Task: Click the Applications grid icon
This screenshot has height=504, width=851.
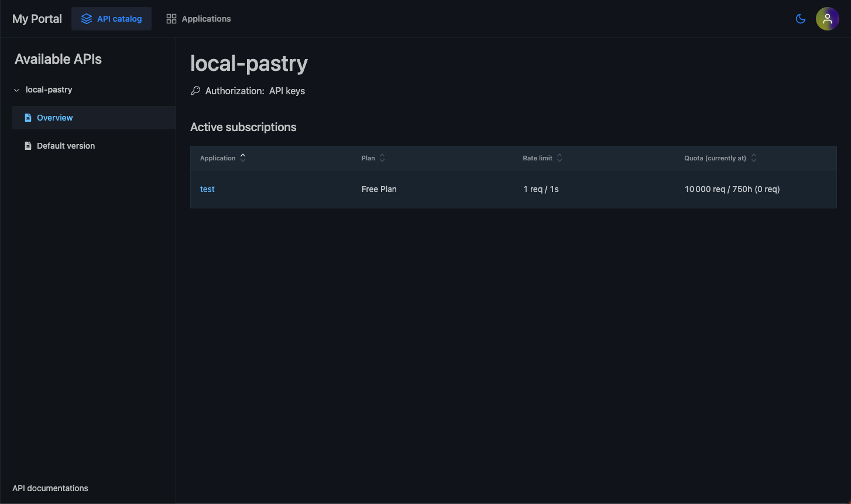Action: click(x=171, y=18)
